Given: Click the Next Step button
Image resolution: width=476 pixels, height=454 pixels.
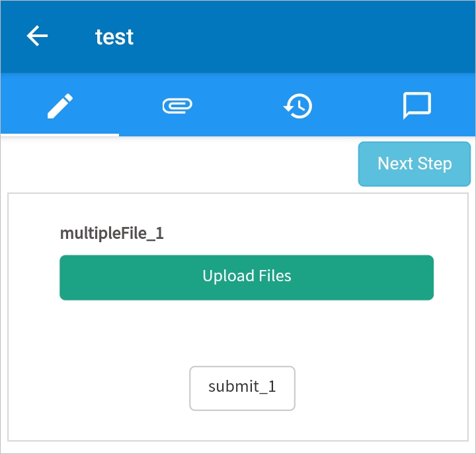Looking at the screenshot, I should (x=415, y=163).
